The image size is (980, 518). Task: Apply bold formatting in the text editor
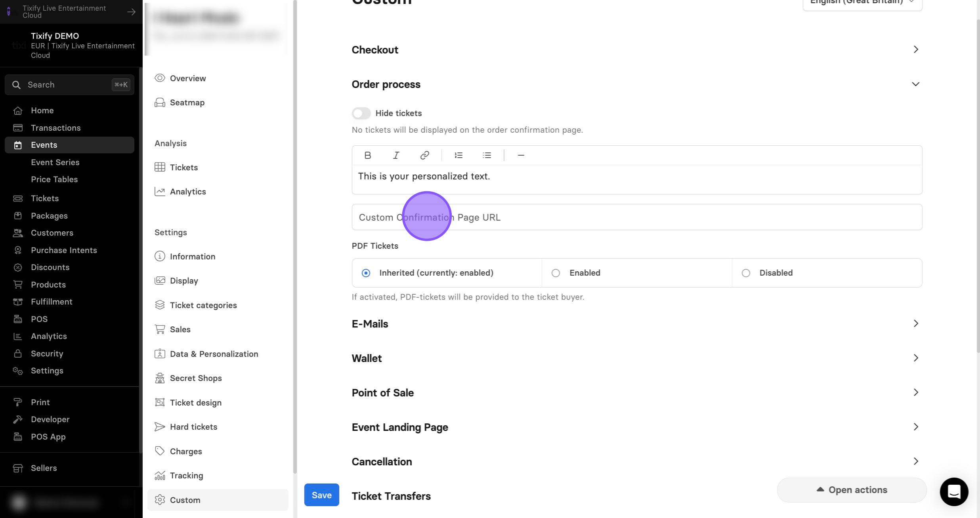pos(367,155)
